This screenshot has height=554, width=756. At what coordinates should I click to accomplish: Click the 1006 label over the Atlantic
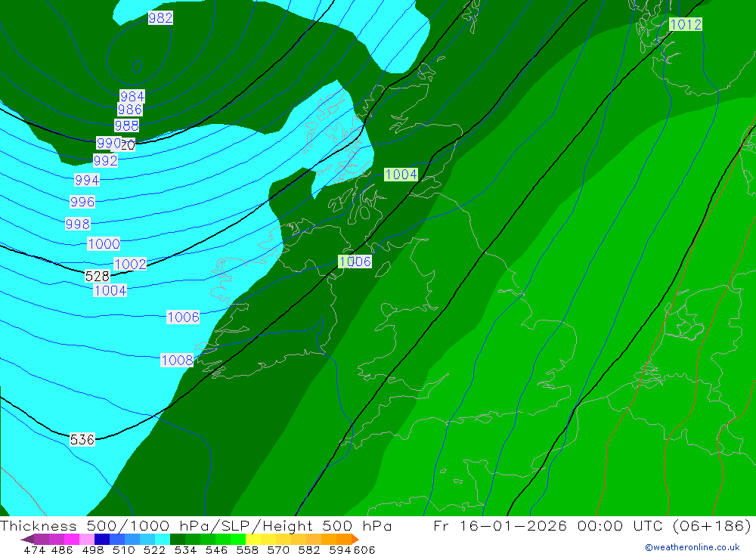tap(183, 317)
